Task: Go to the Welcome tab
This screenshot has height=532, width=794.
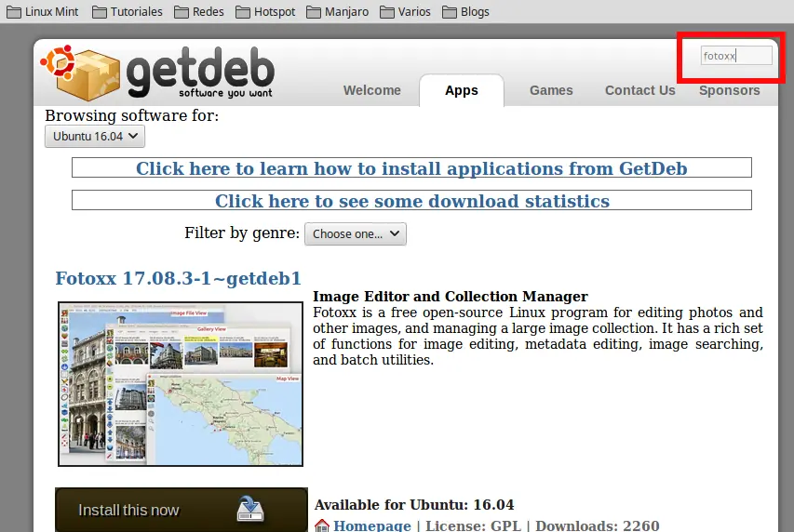Action: click(x=371, y=90)
